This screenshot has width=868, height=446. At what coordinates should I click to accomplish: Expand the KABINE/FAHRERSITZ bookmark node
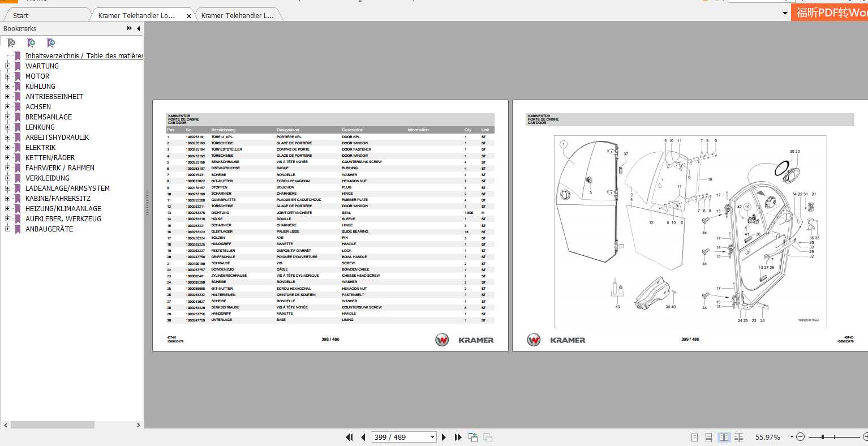(x=8, y=198)
